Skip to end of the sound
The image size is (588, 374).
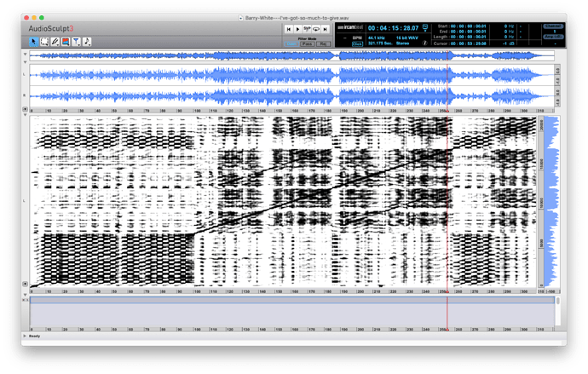[326, 29]
